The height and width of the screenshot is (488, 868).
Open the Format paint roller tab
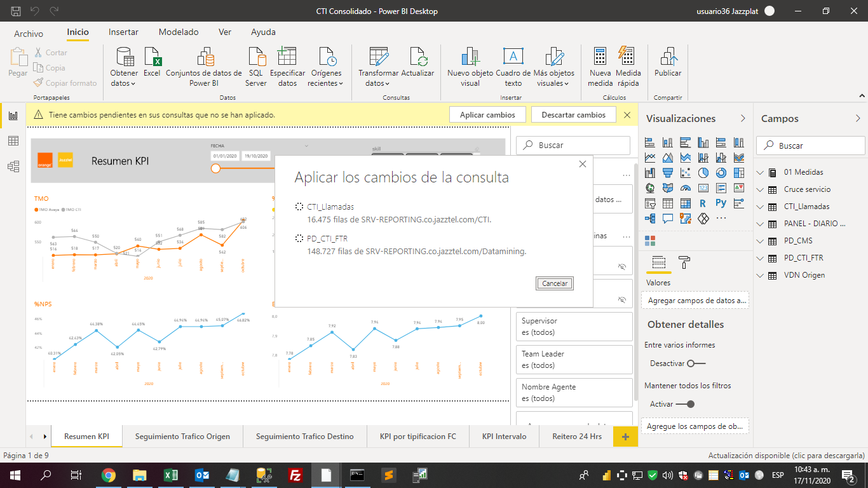click(x=684, y=262)
